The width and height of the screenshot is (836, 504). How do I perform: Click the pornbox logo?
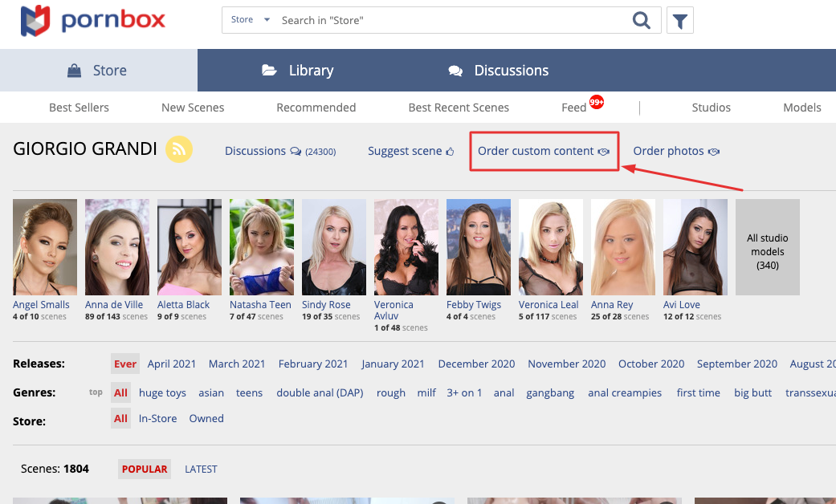tap(93, 21)
